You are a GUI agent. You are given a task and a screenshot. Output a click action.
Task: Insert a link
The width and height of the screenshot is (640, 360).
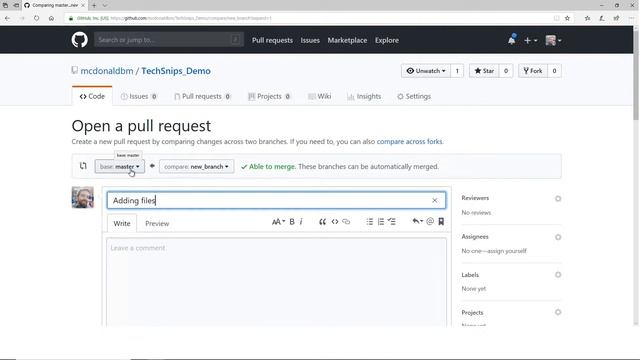coord(346,222)
